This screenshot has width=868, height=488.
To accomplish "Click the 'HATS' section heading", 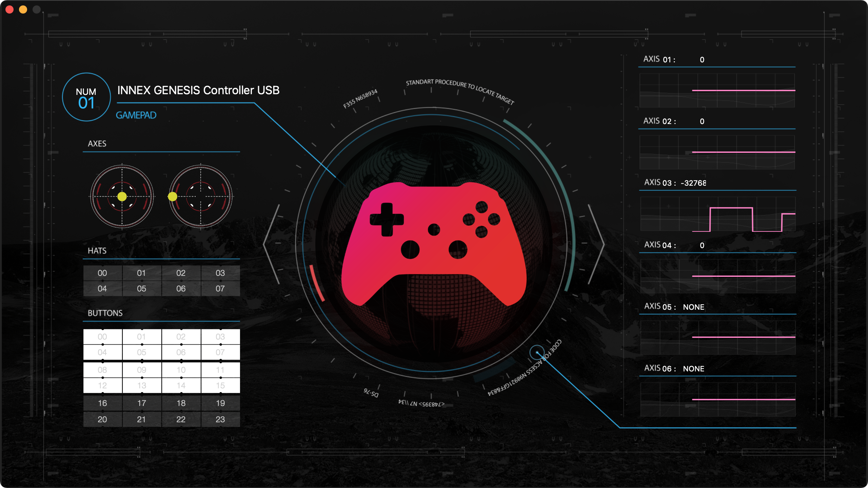I will click(97, 251).
